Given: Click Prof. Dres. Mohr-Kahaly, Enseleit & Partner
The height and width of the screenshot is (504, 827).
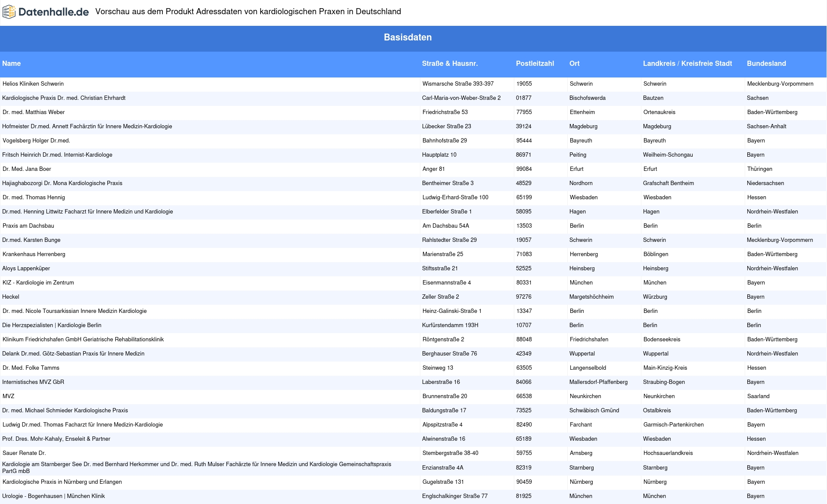Looking at the screenshot, I should coord(56,439).
